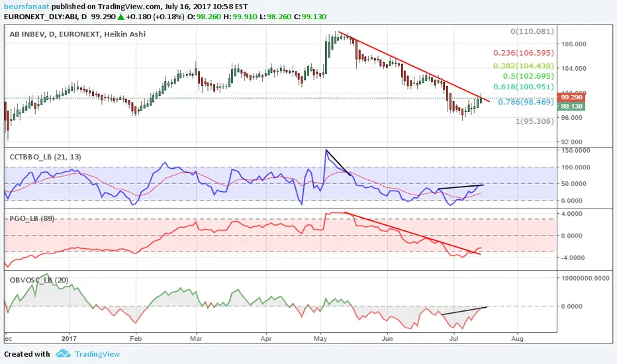Click the 10000000.0000 OBV axis value
Screen dimensions: 617x364
[585, 278]
